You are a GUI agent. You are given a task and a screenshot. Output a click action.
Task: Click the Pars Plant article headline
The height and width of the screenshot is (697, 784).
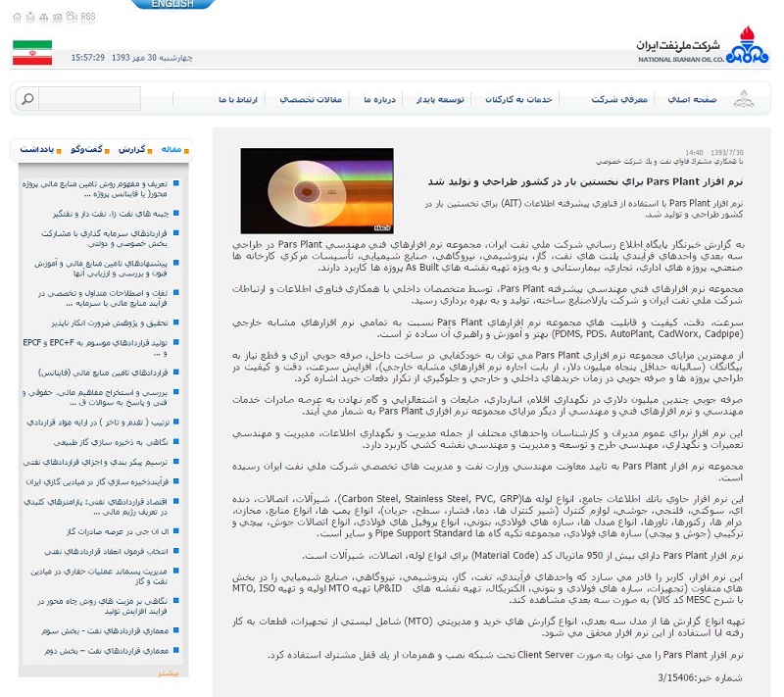tap(585, 182)
